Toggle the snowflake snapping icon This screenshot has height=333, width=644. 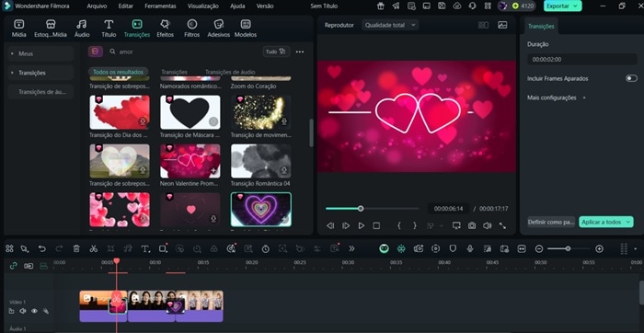401,248
